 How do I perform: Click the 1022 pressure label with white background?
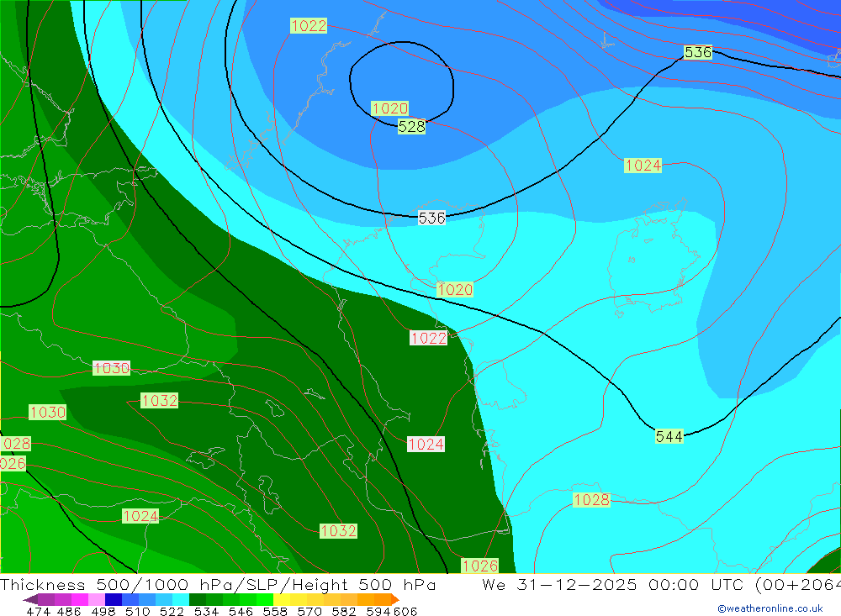[x=428, y=338]
